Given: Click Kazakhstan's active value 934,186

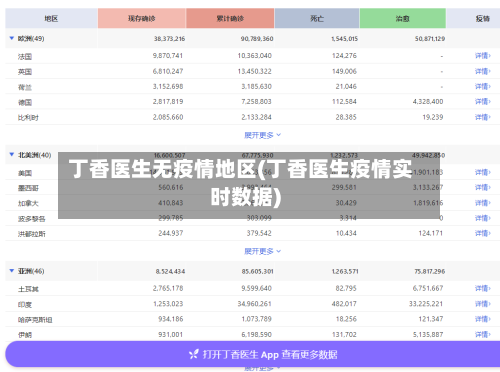Looking at the screenshot, I should pos(171,319).
